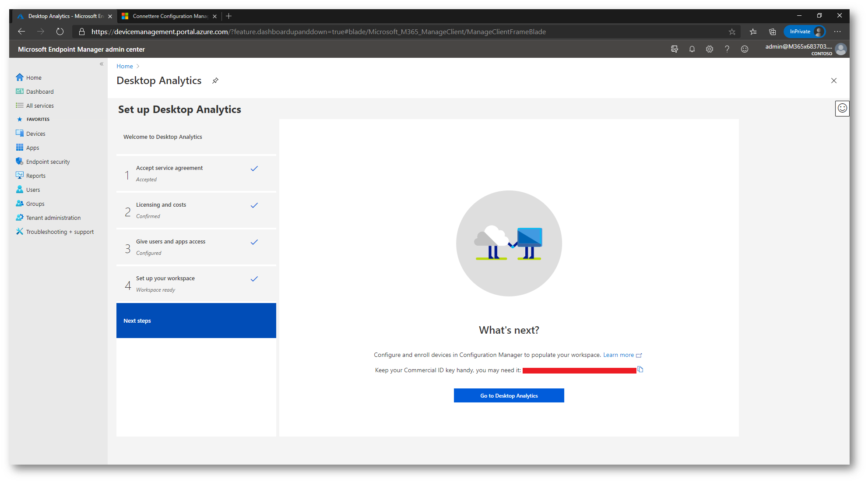Click the Home breadcrumb link
The height and width of the screenshot is (483, 868).
[125, 66]
